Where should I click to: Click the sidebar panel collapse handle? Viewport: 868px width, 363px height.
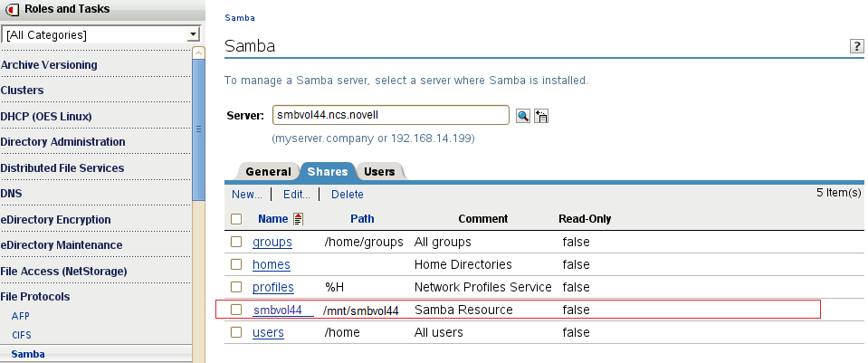(x=199, y=129)
